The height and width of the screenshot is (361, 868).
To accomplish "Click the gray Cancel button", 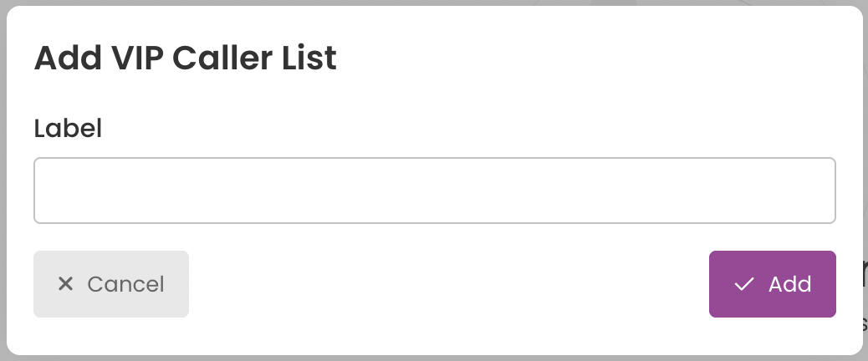I will [111, 284].
